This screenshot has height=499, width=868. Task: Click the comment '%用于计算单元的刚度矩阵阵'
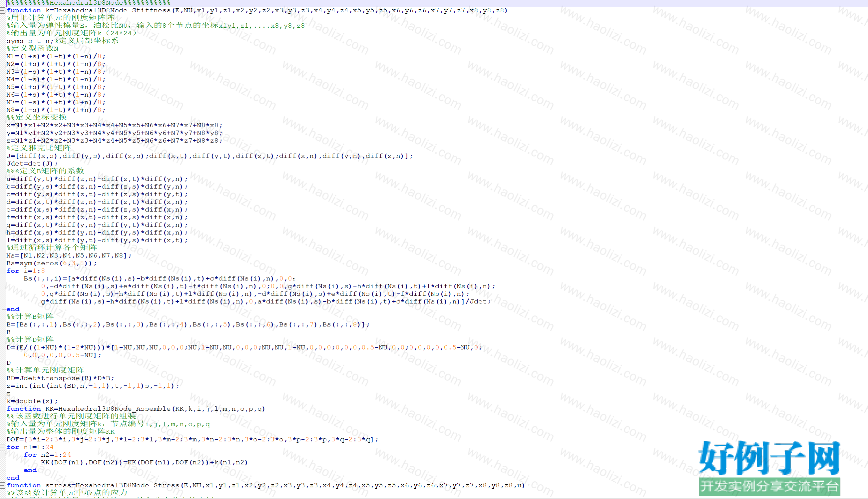(x=60, y=18)
